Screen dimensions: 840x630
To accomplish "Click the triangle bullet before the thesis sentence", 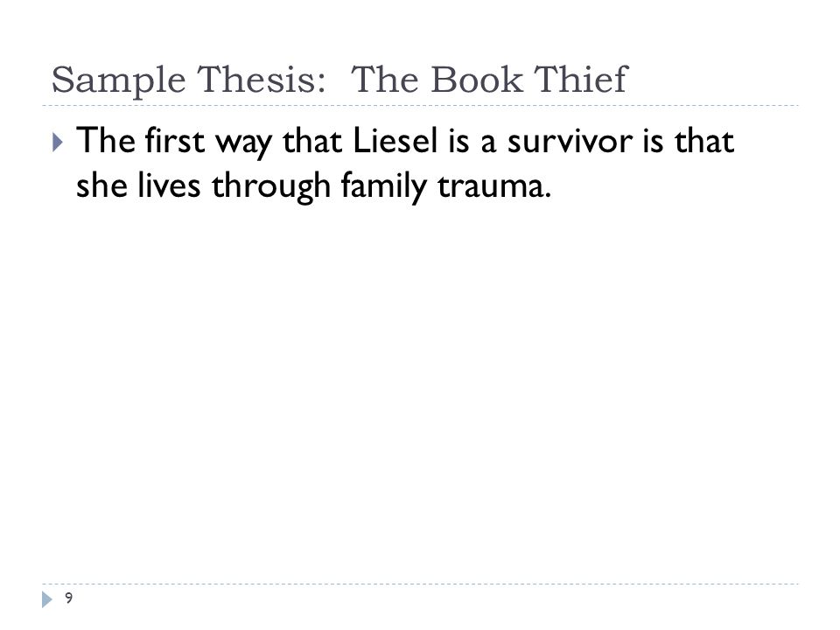I will [x=58, y=143].
